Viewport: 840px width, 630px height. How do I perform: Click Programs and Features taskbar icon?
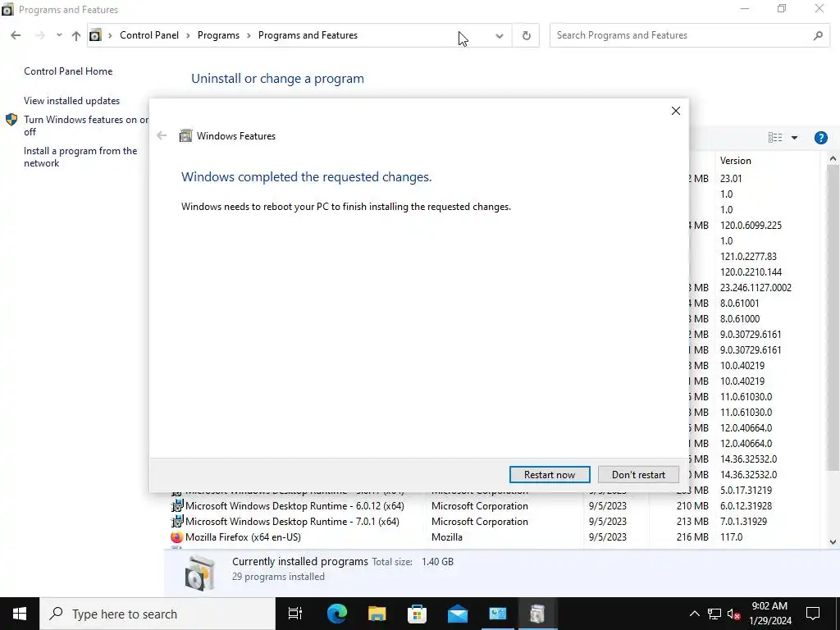[537, 614]
